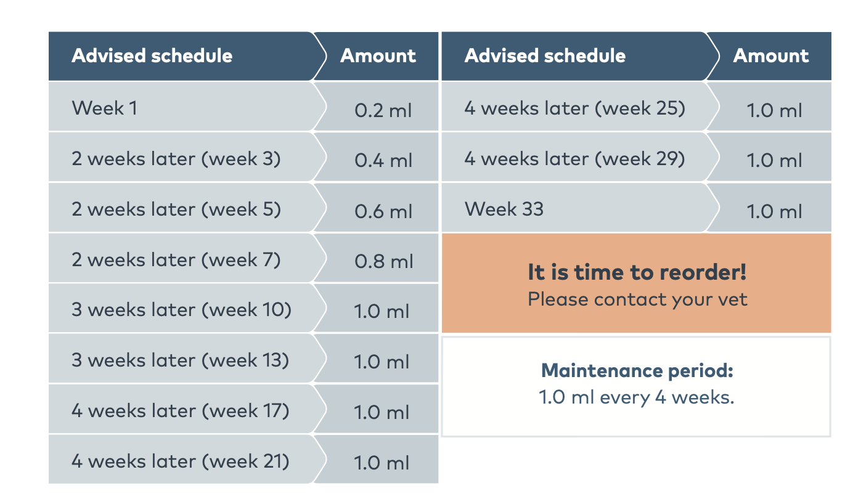Click the "Maintenance period:" heading
Image resolution: width=853 pixels, height=504 pixels.
(637, 371)
